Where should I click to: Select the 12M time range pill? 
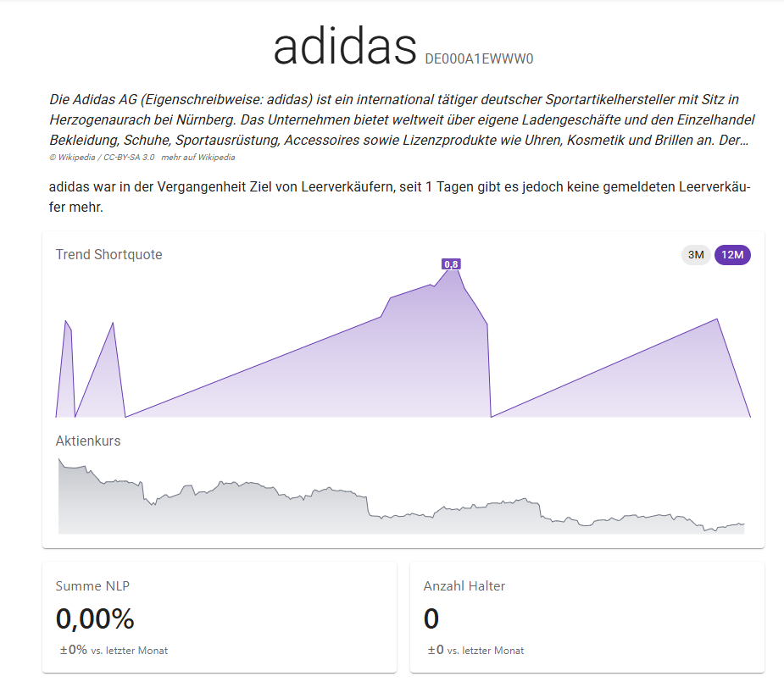click(x=732, y=254)
